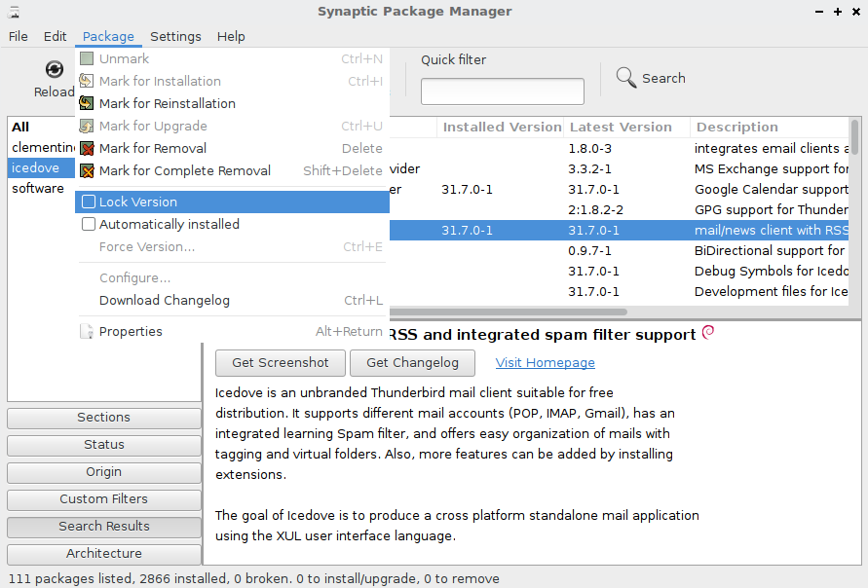Choose Mark for Removal entry
This screenshot has height=588, width=868.
[x=232, y=148]
